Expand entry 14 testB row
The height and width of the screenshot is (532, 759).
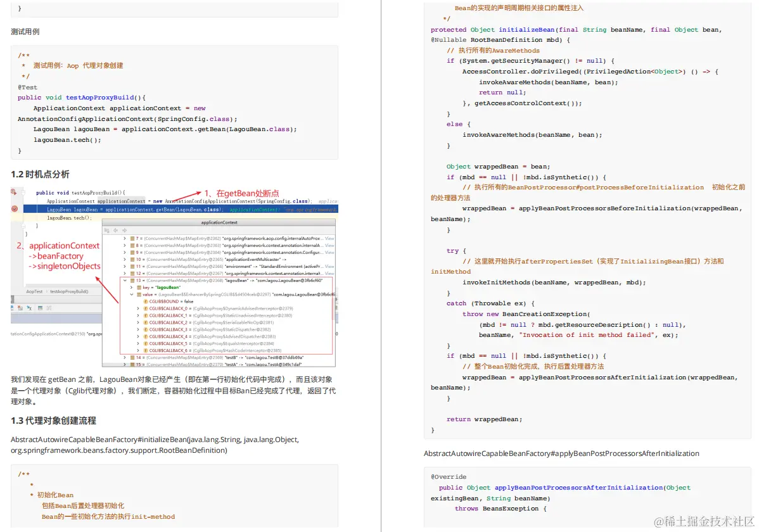(x=125, y=358)
